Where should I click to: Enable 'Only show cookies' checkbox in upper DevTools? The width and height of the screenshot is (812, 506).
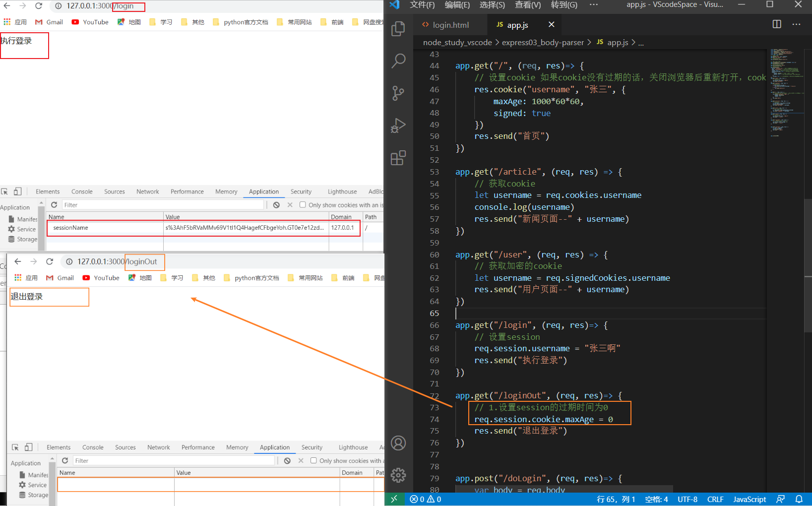tap(303, 204)
